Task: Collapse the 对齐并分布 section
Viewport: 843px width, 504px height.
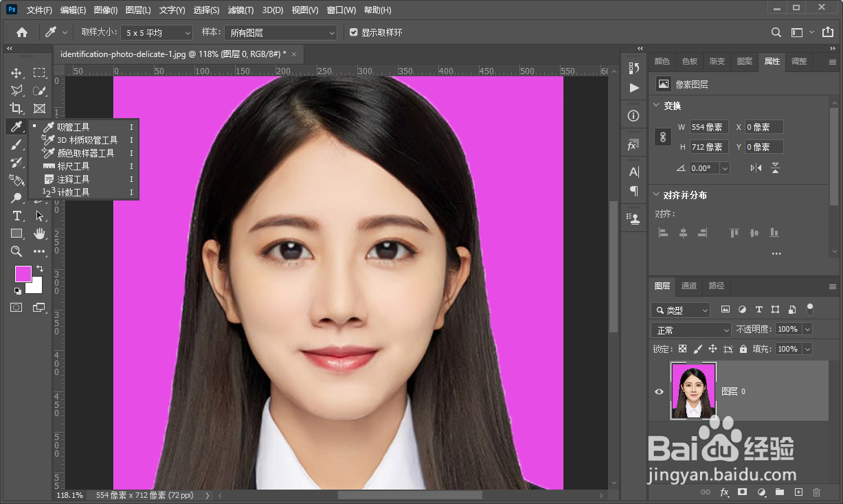Action: click(x=655, y=195)
